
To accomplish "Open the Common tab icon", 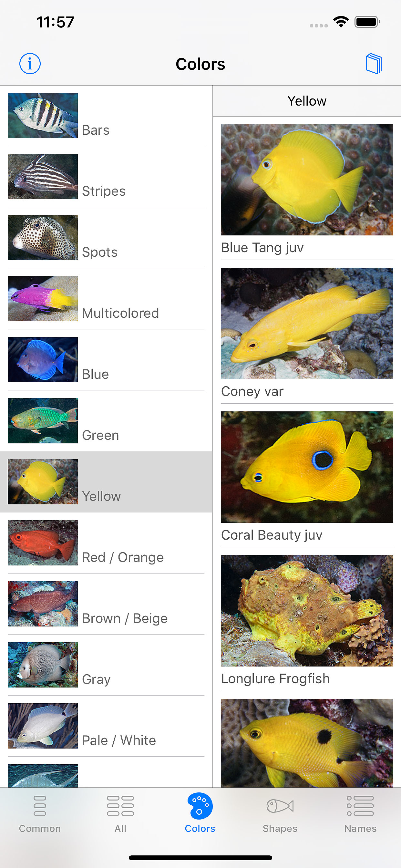I will point(40,806).
